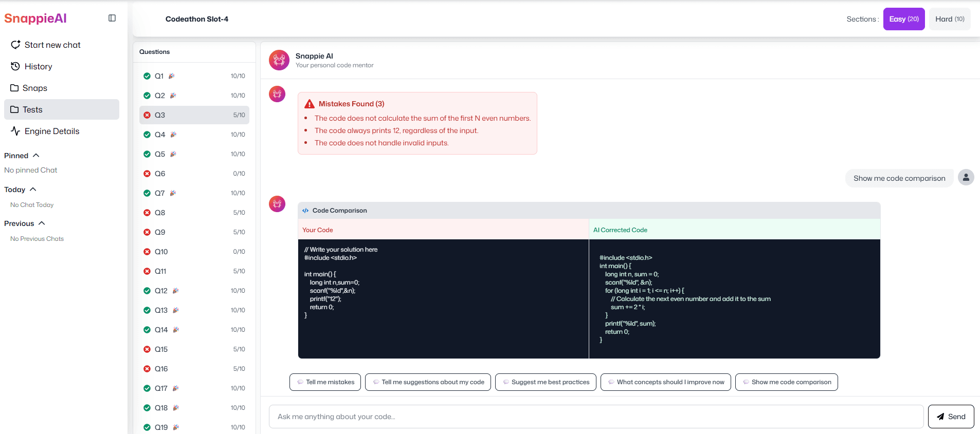Screen dimensions: 980x434
Task: Collapse the Pinned section chevron
Action: 36,155
